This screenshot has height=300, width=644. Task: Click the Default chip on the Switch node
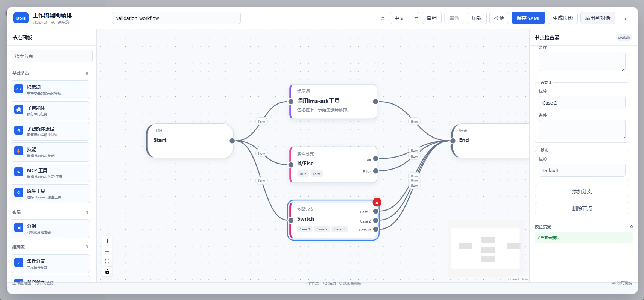click(340, 229)
